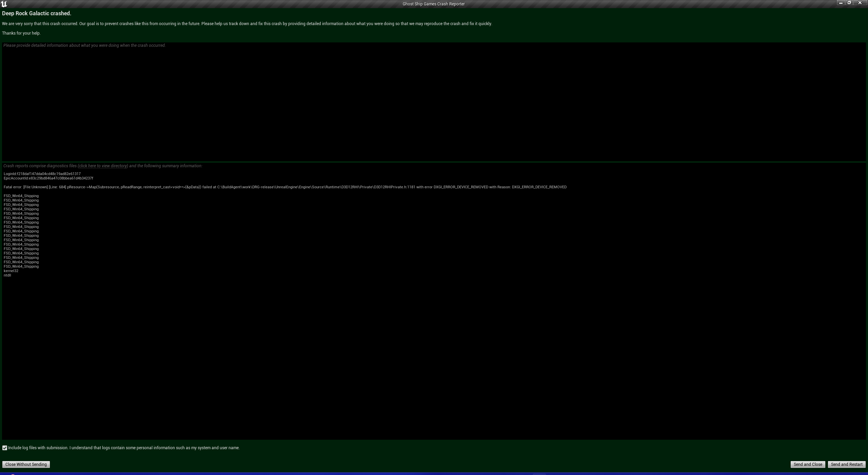Image resolution: width=868 pixels, height=475 pixels.
Task: Click the ntdll callstack entry
Action: (7, 275)
